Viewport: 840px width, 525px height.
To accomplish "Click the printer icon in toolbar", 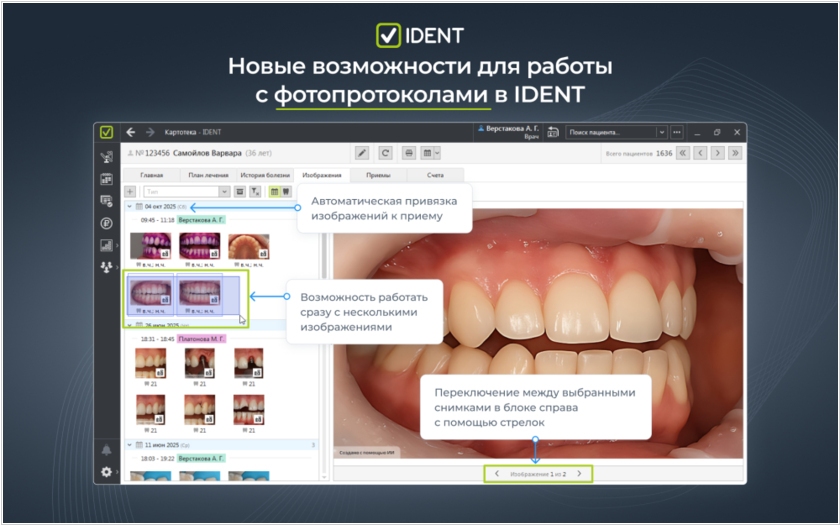I will coord(408,153).
